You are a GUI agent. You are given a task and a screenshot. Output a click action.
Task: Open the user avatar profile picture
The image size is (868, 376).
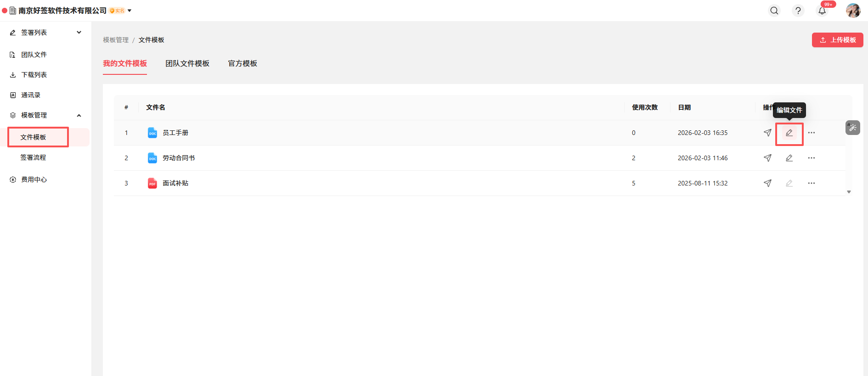(853, 11)
